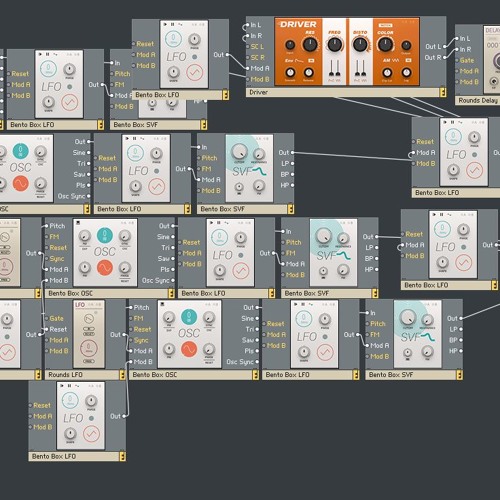
Task: Click the right fader under the DISTO knob
Action: coord(363,69)
